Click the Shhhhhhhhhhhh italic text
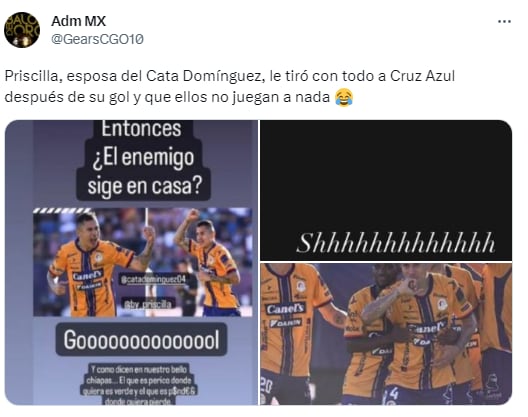 pyautogui.click(x=396, y=244)
